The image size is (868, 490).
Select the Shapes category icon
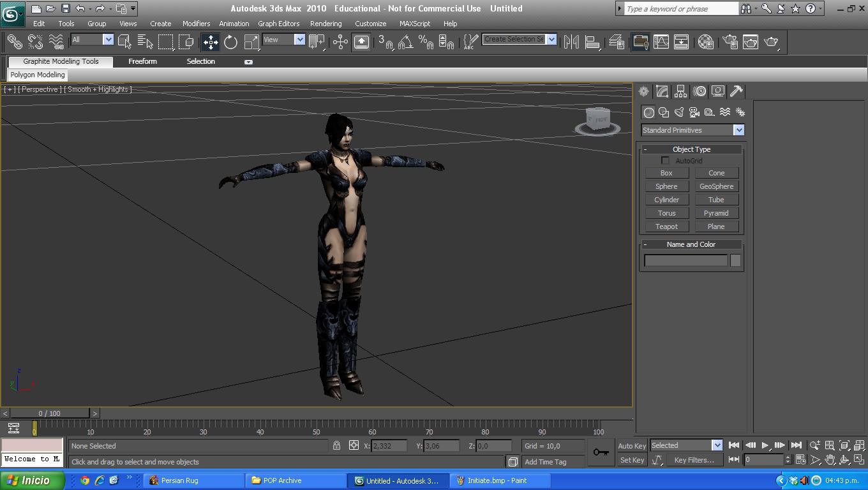pos(664,112)
